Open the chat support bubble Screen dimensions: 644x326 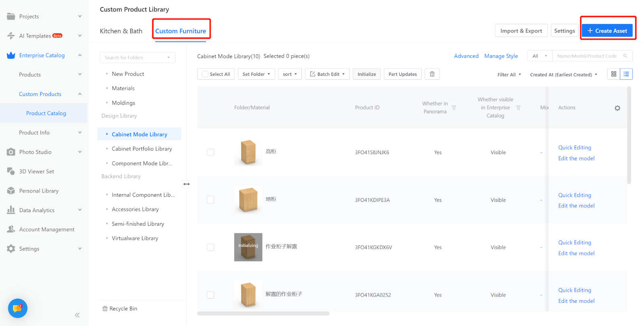coord(17,308)
